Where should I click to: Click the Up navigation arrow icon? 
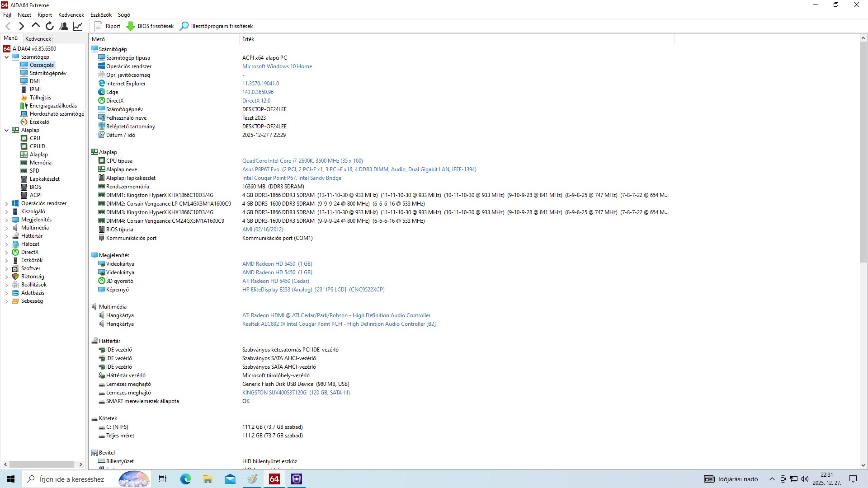(x=36, y=26)
